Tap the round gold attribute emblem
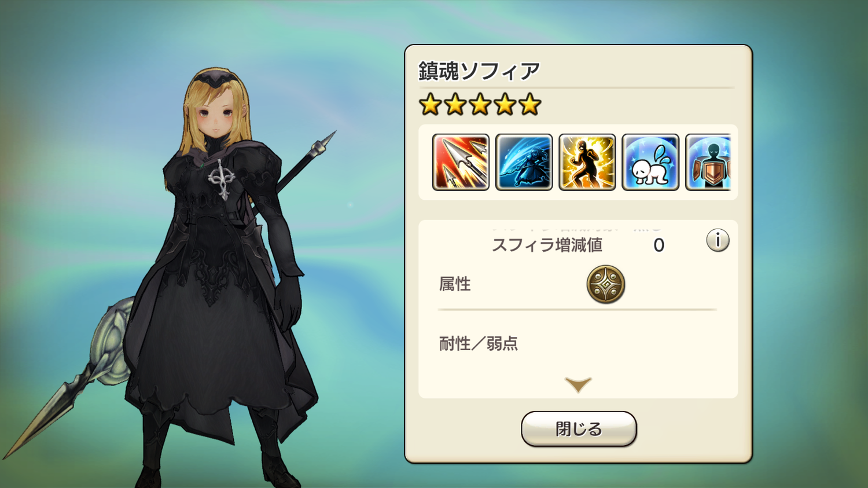Viewport: 868px width, 488px height. (x=606, y=285)
